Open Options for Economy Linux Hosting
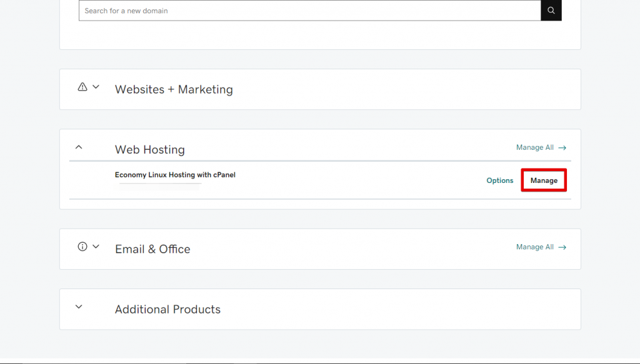The width and height of the screenshot is (640, 364). 499,180
